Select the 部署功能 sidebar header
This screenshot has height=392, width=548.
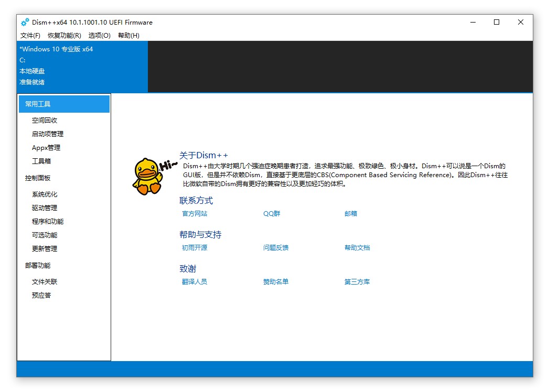[38, 266]
